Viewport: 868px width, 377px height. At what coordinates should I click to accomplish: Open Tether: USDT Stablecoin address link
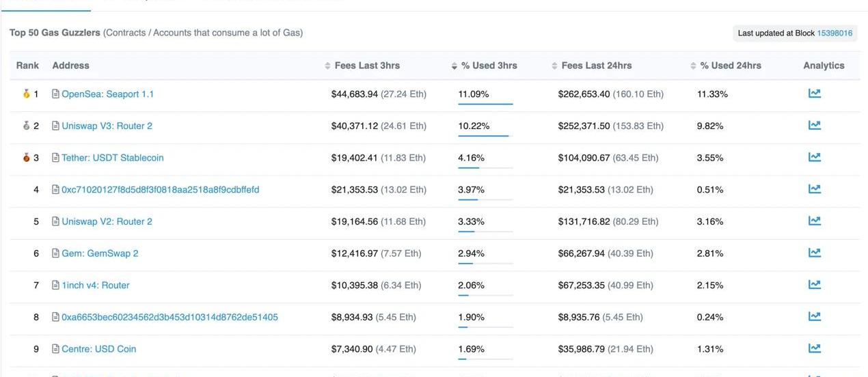tap(112, 158)
